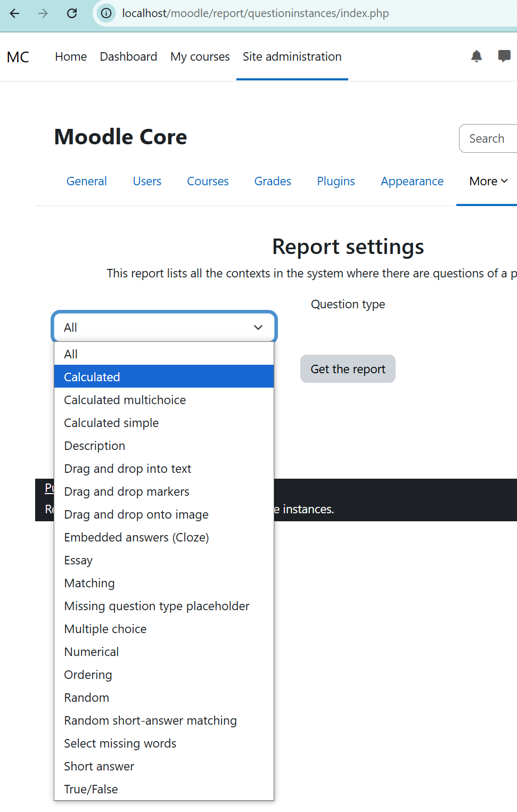Reload the page with refresh icon
This screenshot has width=517, height=812.
tap(72, 13)
